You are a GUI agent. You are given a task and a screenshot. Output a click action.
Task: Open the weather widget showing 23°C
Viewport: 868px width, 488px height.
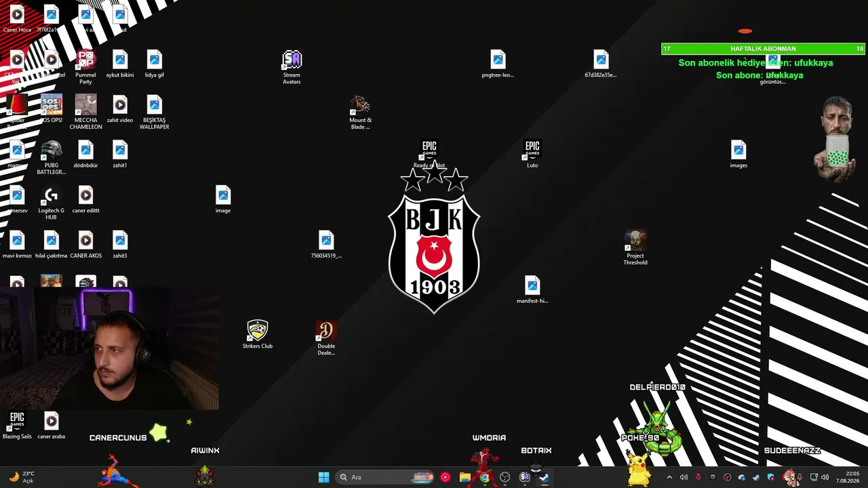click(21, 477)
